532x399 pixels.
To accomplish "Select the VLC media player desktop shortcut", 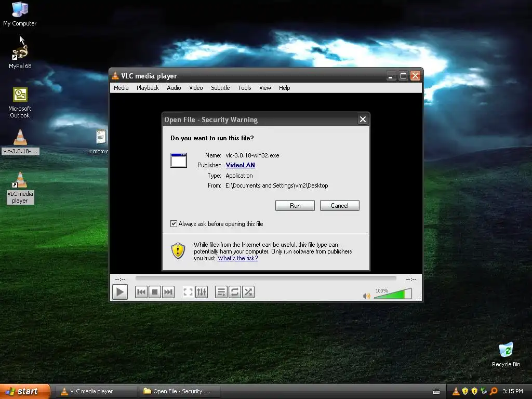I will 20,188.
